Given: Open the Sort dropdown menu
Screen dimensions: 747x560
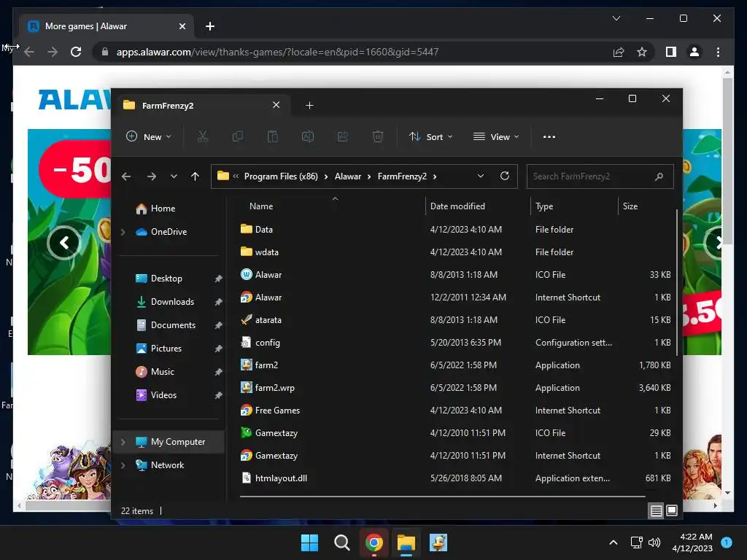Looking at the screenshot, I should [430, 136].
